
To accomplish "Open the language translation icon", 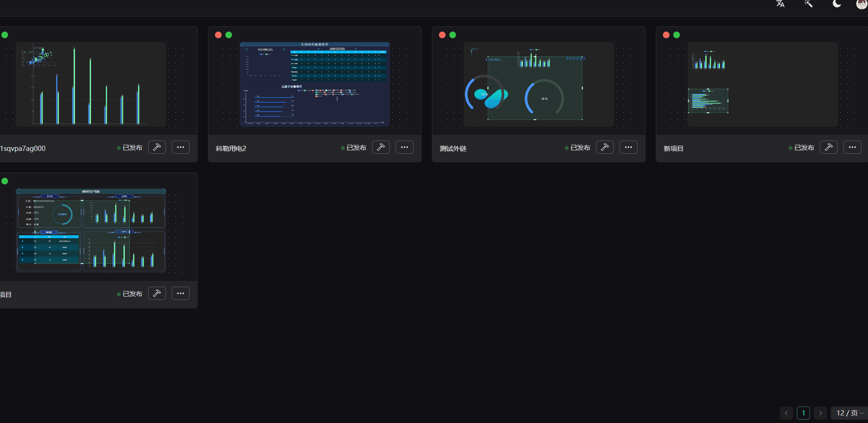I will coord(780,4).
